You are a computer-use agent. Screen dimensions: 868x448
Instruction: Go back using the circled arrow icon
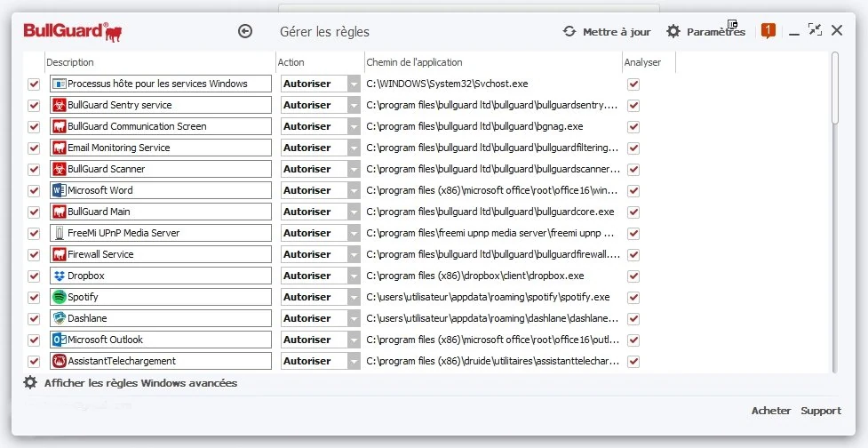pos(244,32)
